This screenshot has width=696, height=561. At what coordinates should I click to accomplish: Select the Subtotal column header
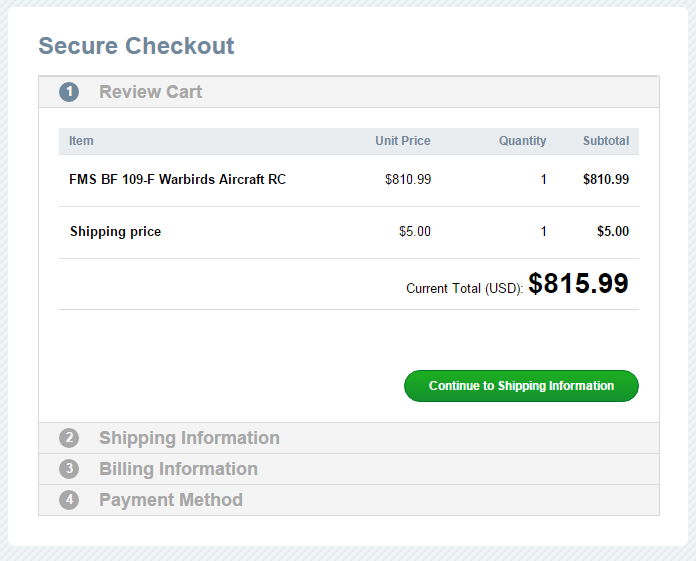[x=606, y=141]
